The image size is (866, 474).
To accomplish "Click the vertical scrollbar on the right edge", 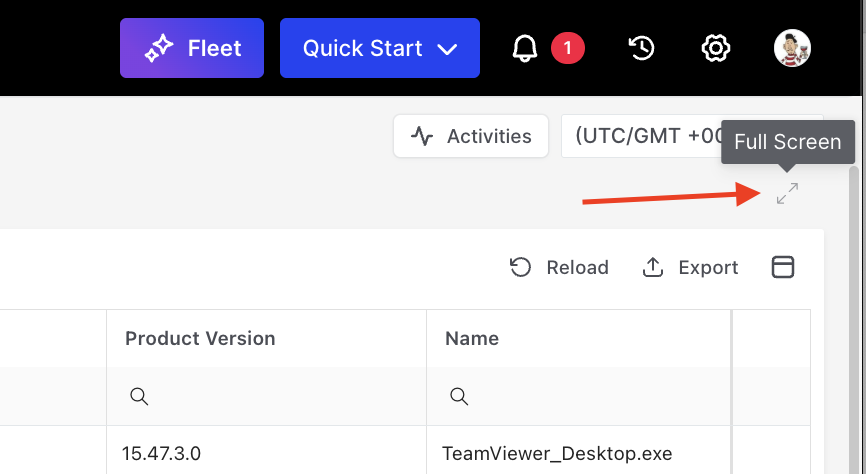I will 857,300.
